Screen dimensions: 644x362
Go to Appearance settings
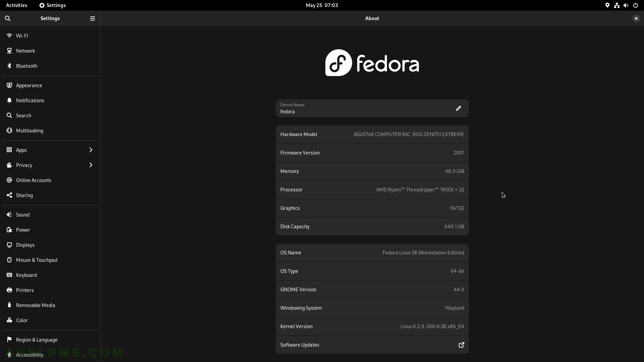pyautogui.click(x=50, y=85)
